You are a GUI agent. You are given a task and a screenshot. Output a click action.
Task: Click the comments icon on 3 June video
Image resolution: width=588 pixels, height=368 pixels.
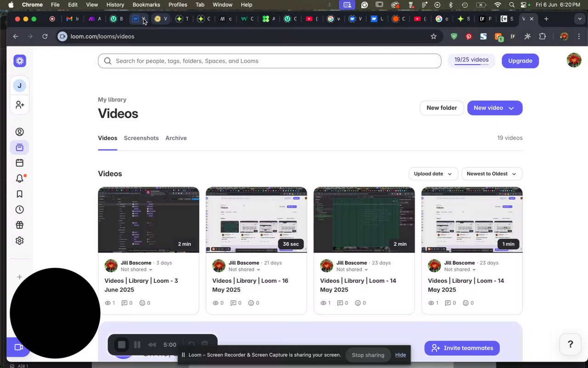click(x=124, y=303)
